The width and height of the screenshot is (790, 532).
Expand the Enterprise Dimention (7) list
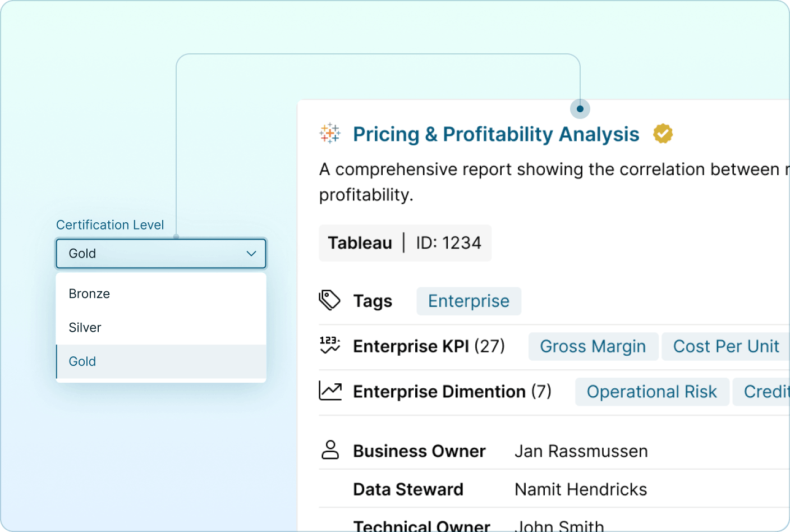(452, 392)
